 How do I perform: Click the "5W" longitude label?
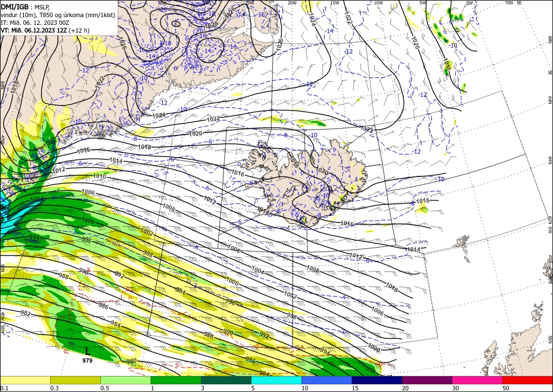pos(423,3)
